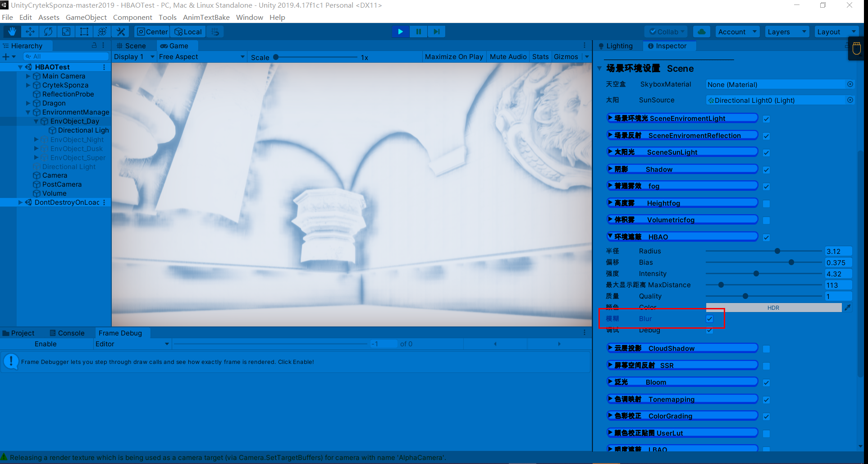This screenshot has height=464, width=868.
Task: Open the Window menu
Action: pos(250,17)
